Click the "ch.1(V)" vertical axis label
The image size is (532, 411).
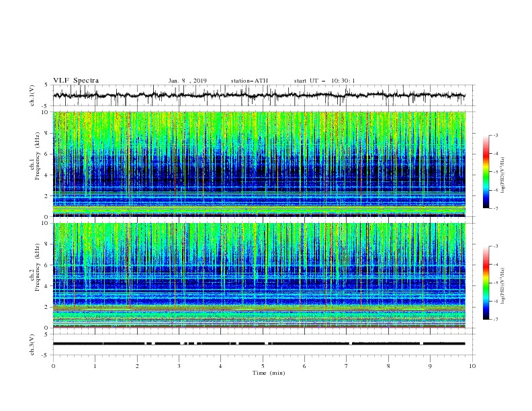click(x=32, y=95)
